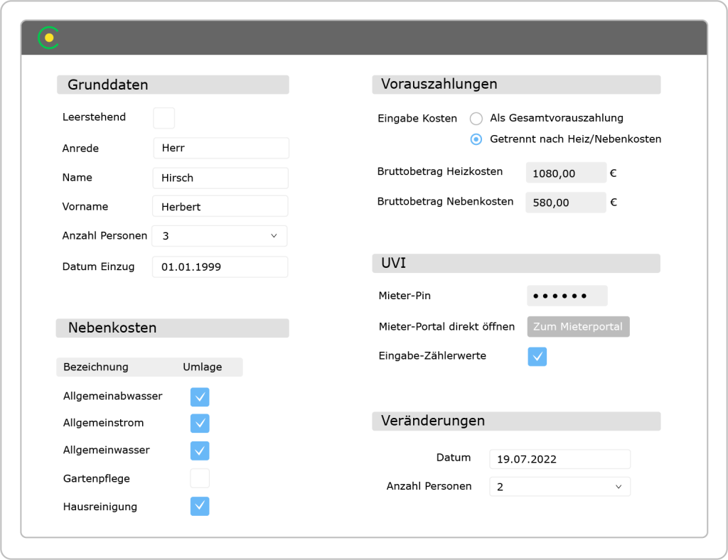
Task: Check the Gartenpflege Umlage checkbox
Action: [x=200, y=478]
